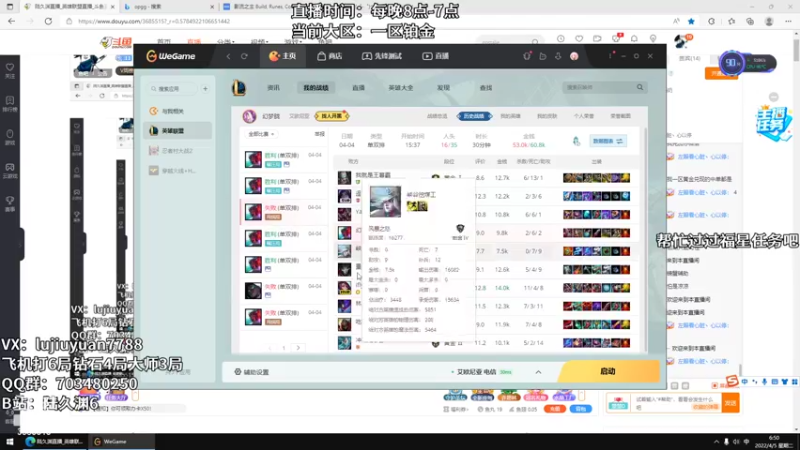This screenshot has height=450, width=800.
Task: Click the 搜索应用 app search field
Action: click(x=172, y=89)
